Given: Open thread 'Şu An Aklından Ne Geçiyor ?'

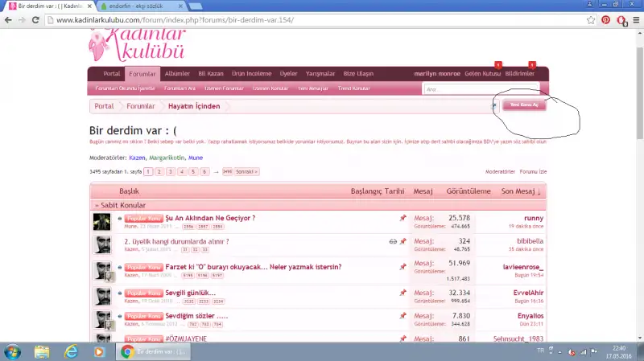Looking at the screenshot, I should (210, 218).
